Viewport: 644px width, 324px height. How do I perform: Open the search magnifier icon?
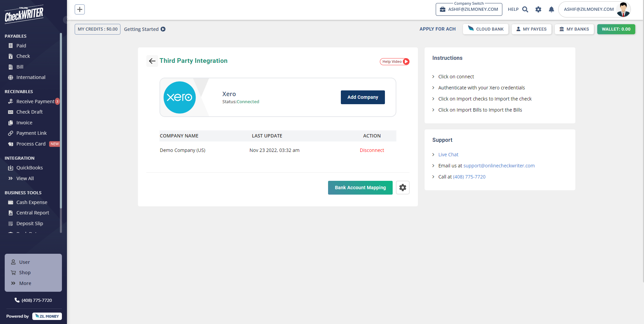tap(525, 9)
